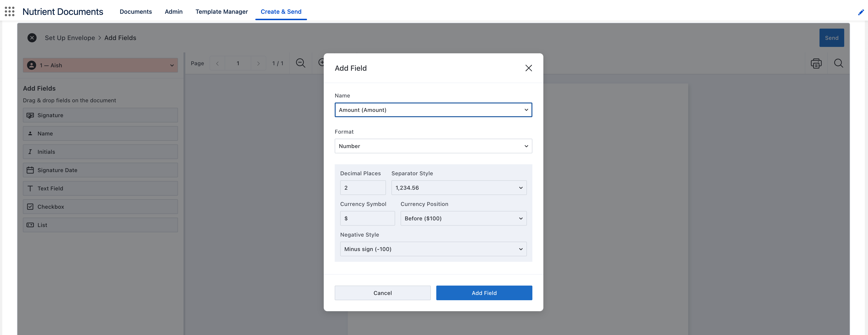Select the Name field icon
This screenshot has width=868, height=335.
(30, 133)
